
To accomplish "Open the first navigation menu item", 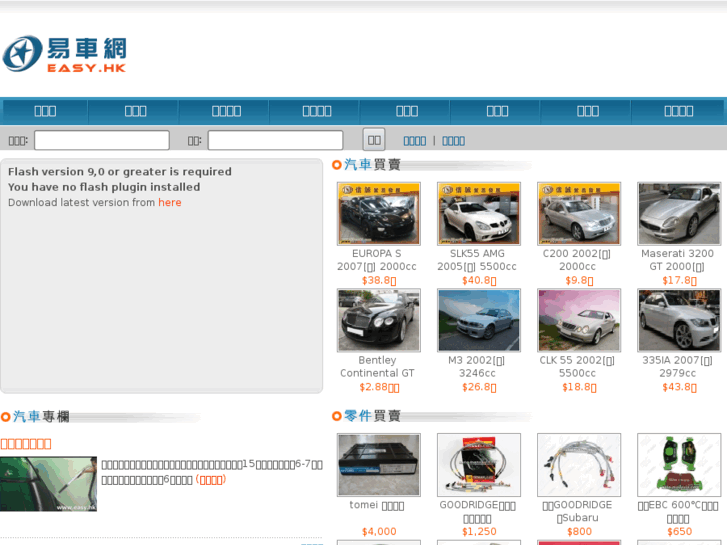I will pos(45,111).
